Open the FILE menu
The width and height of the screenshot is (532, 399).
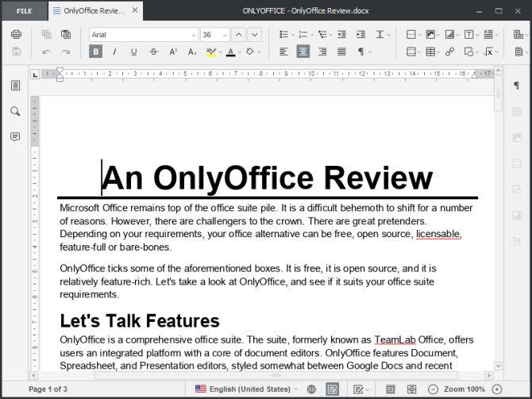tap(24, 11)
